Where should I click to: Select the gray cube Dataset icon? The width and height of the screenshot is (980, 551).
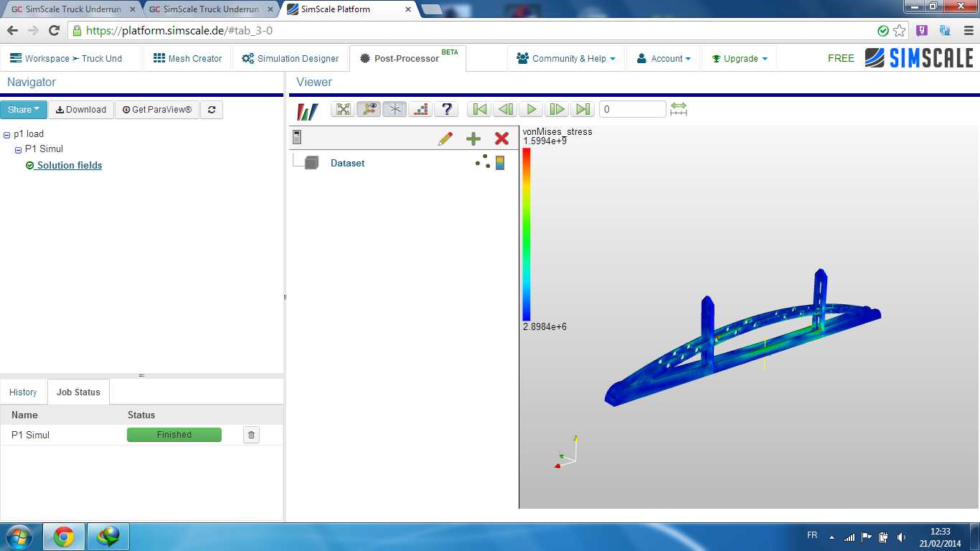pos(311,163)
